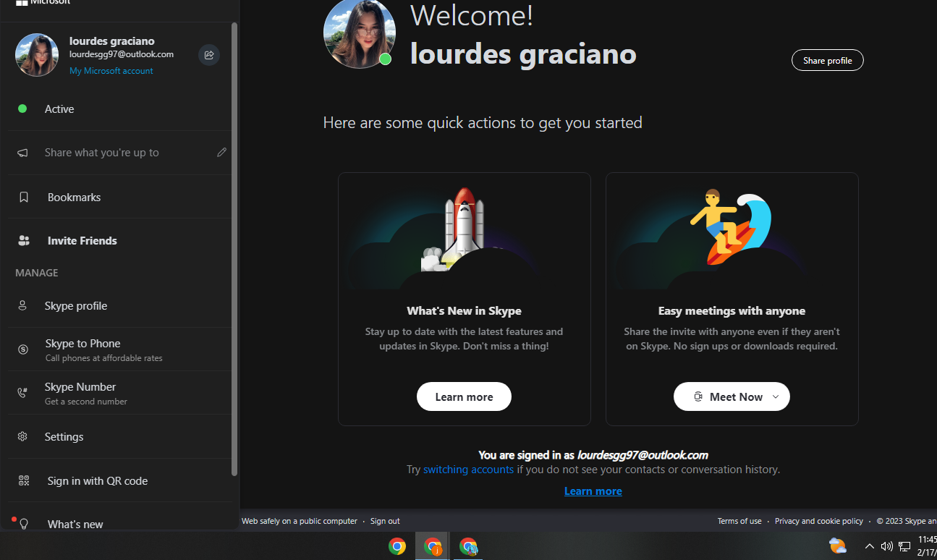This screenshot has height=560, width=937.
Task: Click the large welcome profile picture
Action: 359,33
